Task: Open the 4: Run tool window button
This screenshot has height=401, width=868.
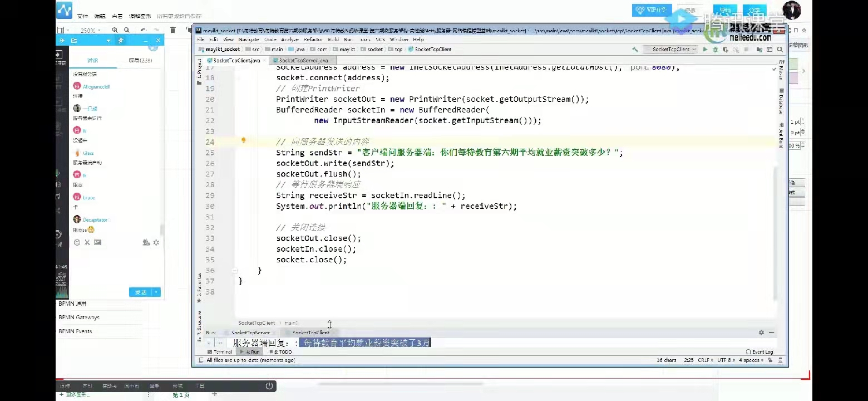Action: 249,352
